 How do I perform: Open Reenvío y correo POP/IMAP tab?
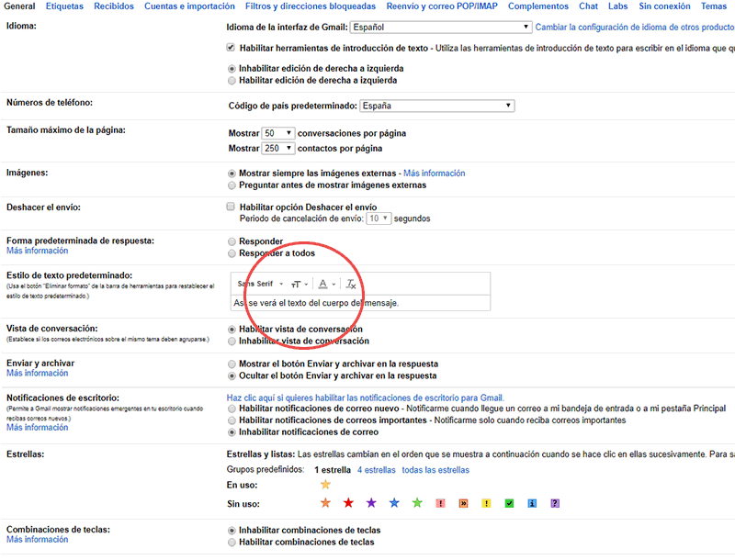coord(442,6)
